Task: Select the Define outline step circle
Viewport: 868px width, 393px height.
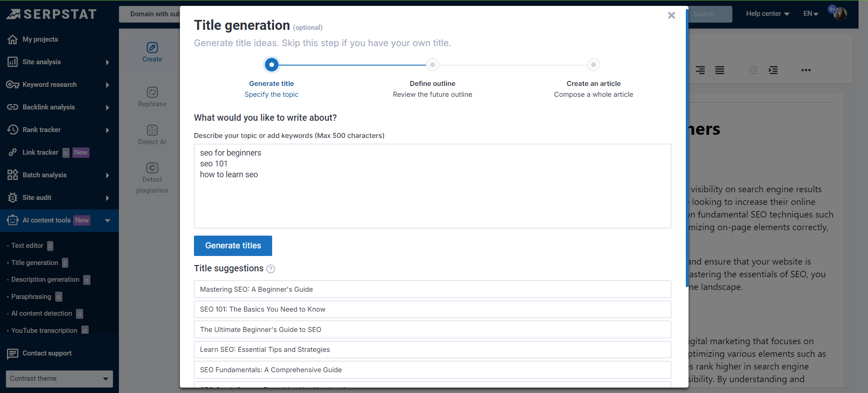Action: [x=433, y=65]
